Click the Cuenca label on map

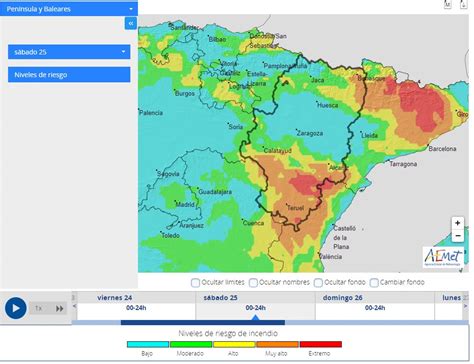pyautogui.click(x=253, y=223)
